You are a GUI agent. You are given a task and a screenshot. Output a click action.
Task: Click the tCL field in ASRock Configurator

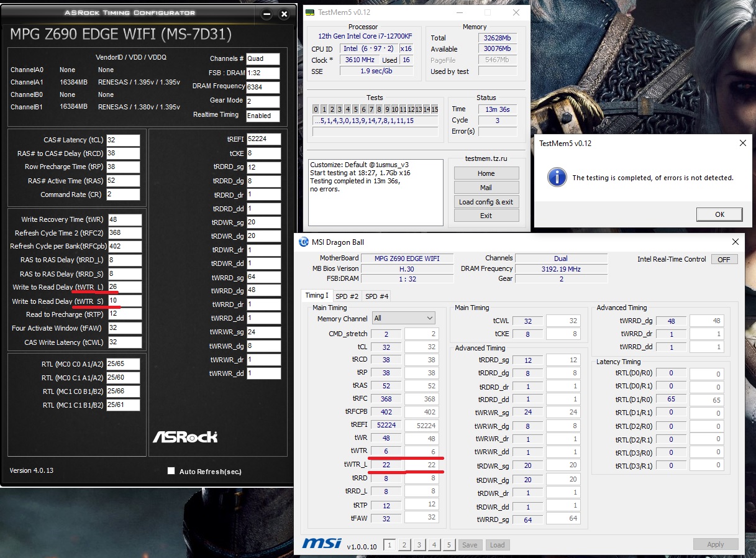[123, 140]
